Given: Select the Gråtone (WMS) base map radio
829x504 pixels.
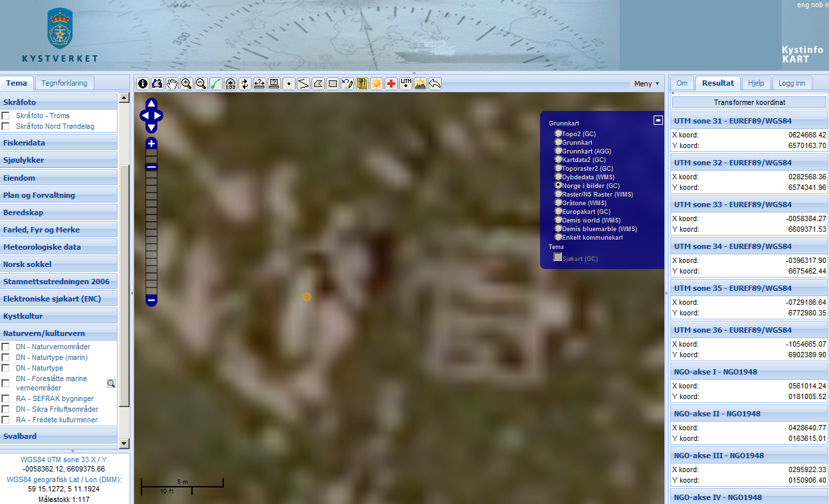Looking at the screenshot, I should [x=559, y=203].
